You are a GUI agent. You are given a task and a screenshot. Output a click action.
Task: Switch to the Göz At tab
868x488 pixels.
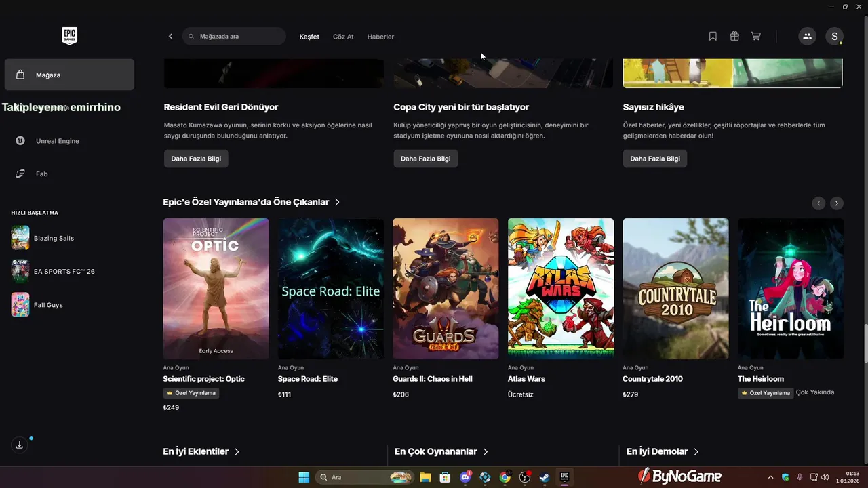(x=343, y=37)
